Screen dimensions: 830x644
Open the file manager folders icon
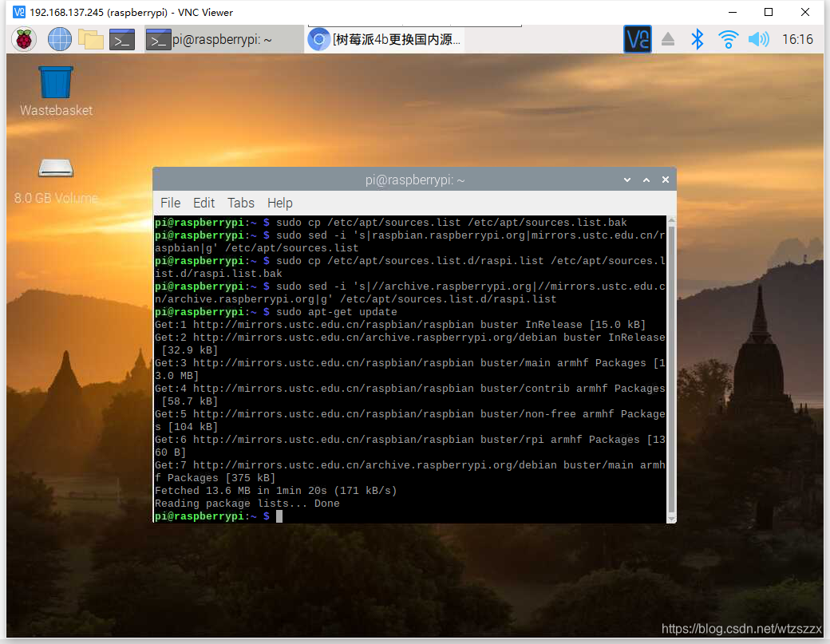coord(90,39)
